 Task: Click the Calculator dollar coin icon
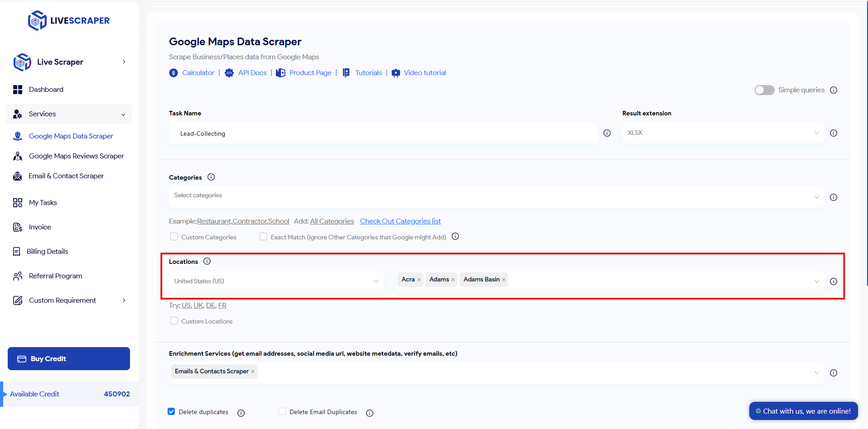click(174, 73)
